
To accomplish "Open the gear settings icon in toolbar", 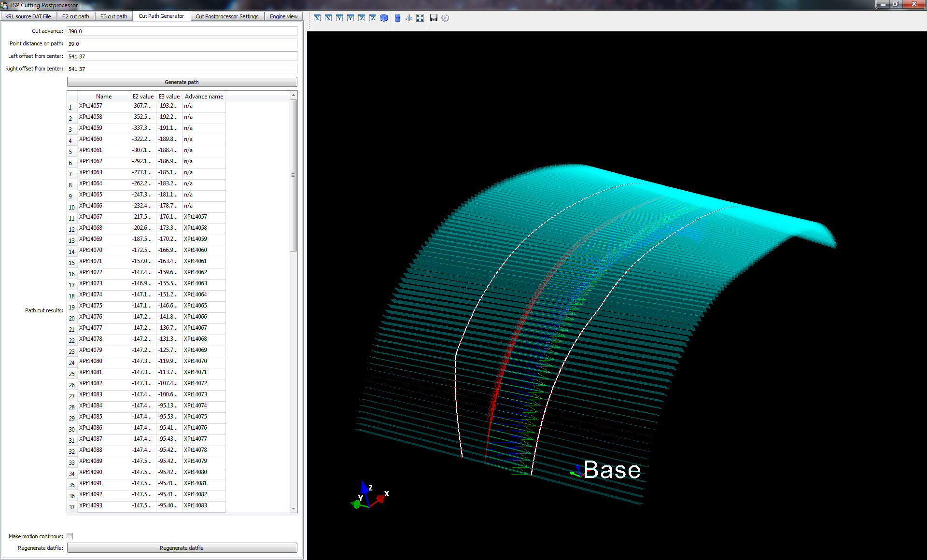I will tap(445, 18).
